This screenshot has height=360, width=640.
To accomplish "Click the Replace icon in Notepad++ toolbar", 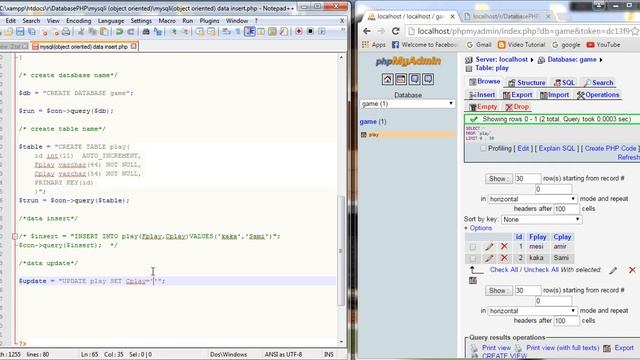I will [x=158, y=31].
